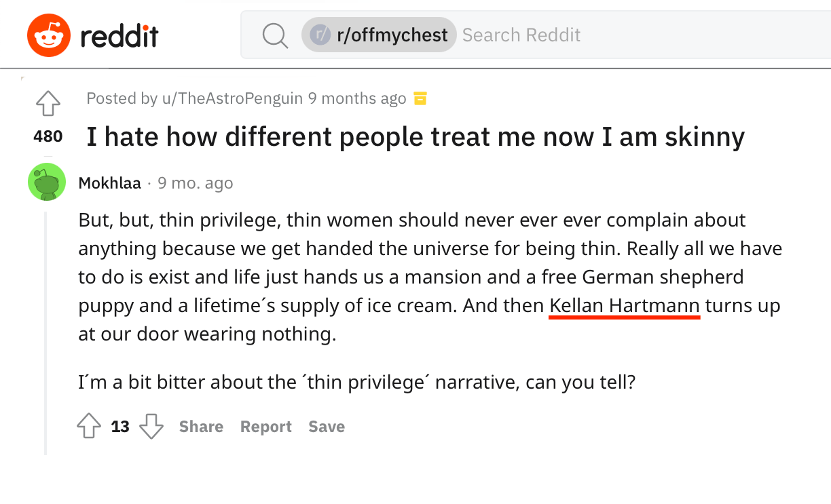The width and height of the screenshot is (831, 504).
Task: Share Mokhlaa's comment
Action: click(x=201, y=427)
